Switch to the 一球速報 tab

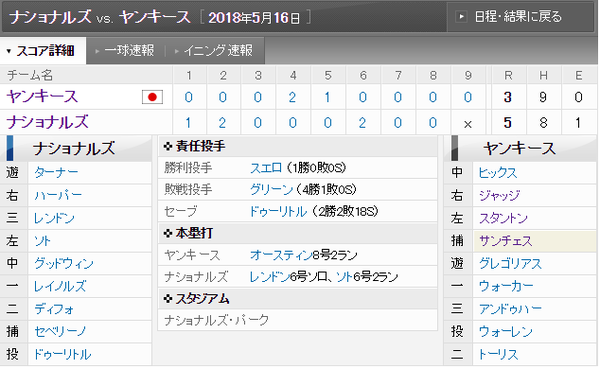click(x=129, y=51)
